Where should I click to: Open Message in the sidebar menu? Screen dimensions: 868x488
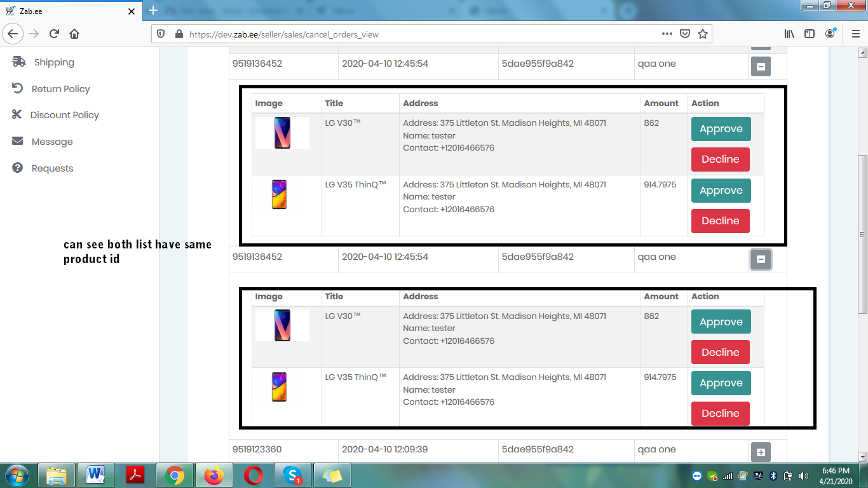(52, 142)
